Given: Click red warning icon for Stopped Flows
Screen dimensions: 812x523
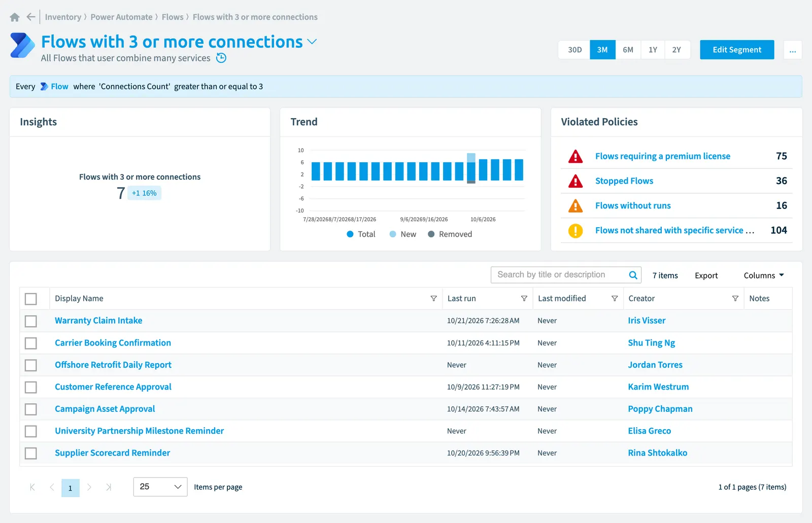Looking at the screenshot, I should click(x=576, y=181).
